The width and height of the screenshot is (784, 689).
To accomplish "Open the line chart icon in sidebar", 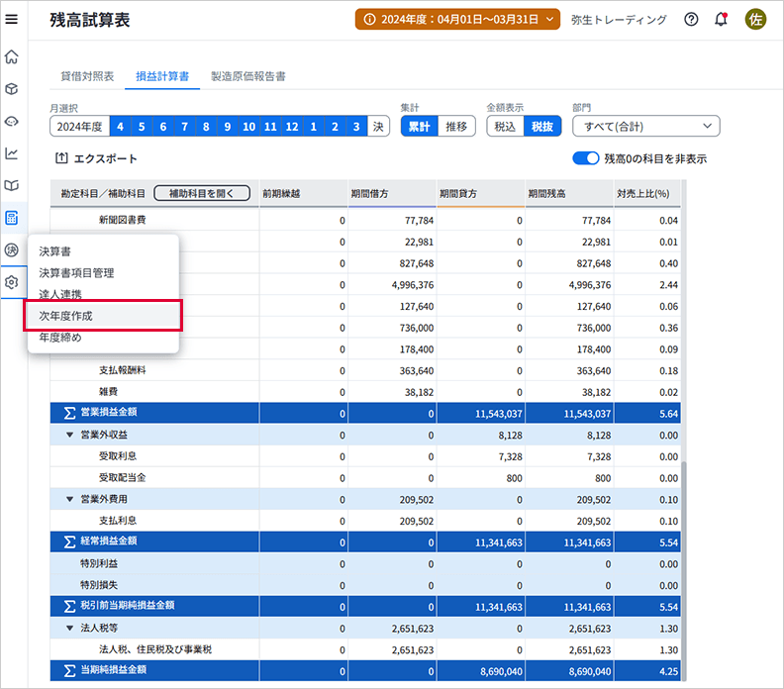I will (x=12, y=152).
